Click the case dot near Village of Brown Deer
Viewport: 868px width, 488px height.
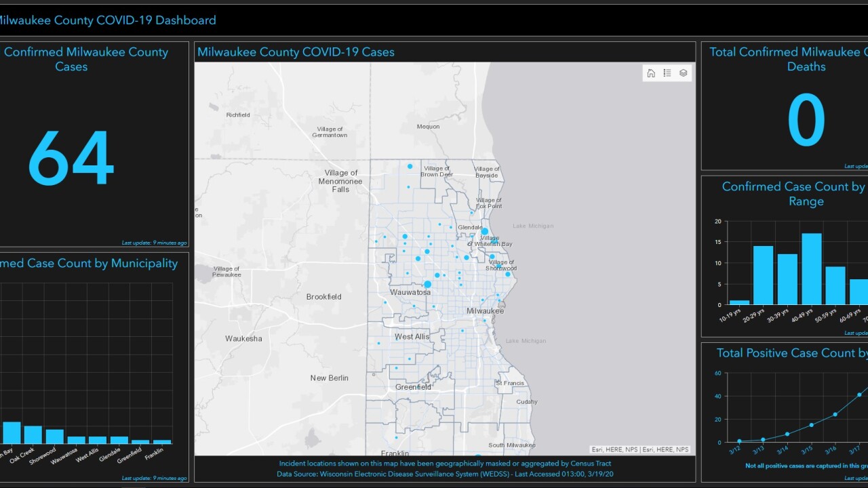click(x=410, y=166)
